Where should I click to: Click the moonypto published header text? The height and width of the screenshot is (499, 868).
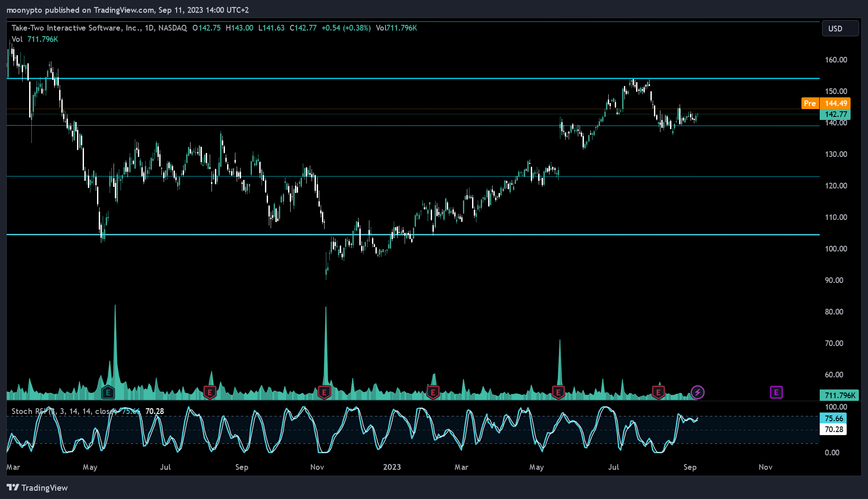tap(128, 10)
